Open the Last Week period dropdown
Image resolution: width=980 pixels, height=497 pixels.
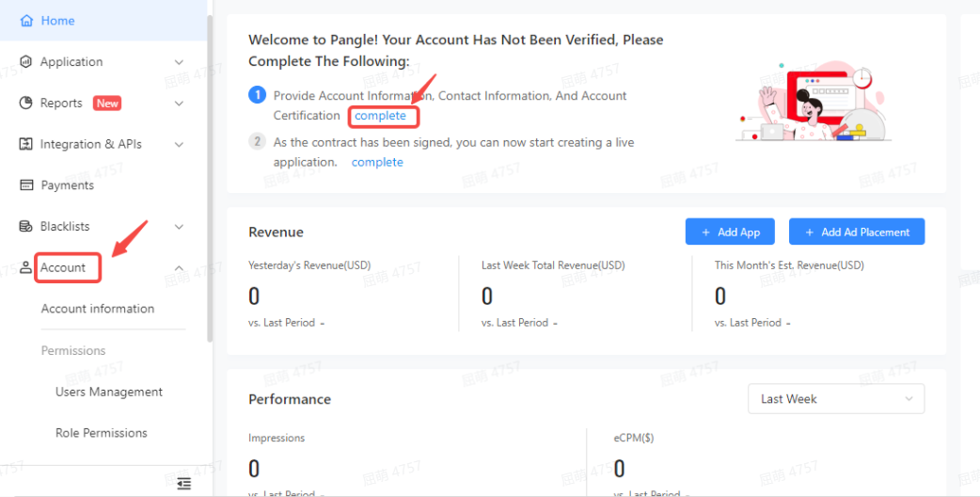835,399
